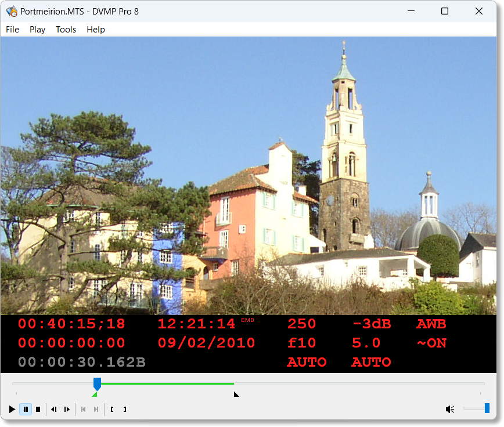This screenshot has width=504, height=427.
Task: Set the mark-out point
Action: (x=124, y=409)
